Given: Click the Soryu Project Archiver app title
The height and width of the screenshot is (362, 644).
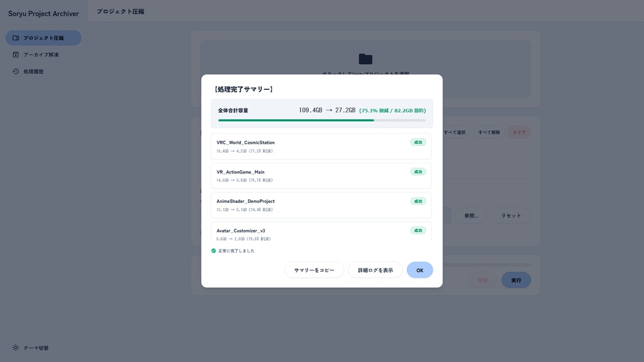Looking at the screenshot, I should [43, 14].
